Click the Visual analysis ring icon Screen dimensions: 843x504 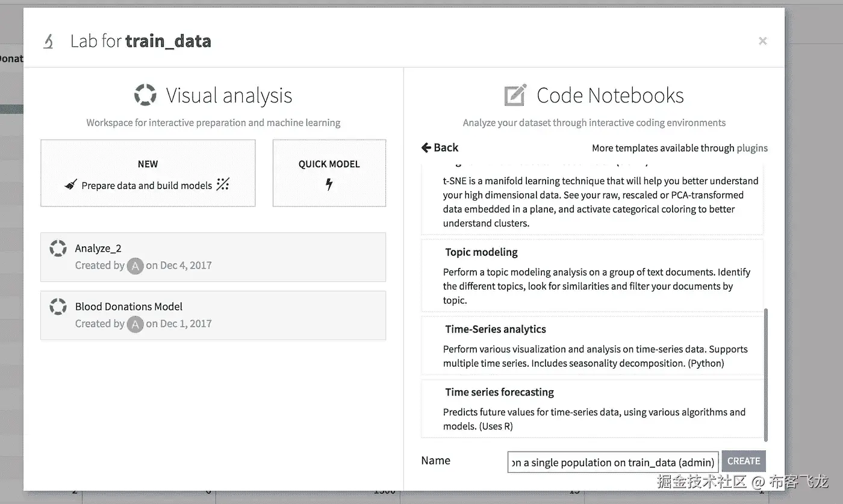coord(145,95)
